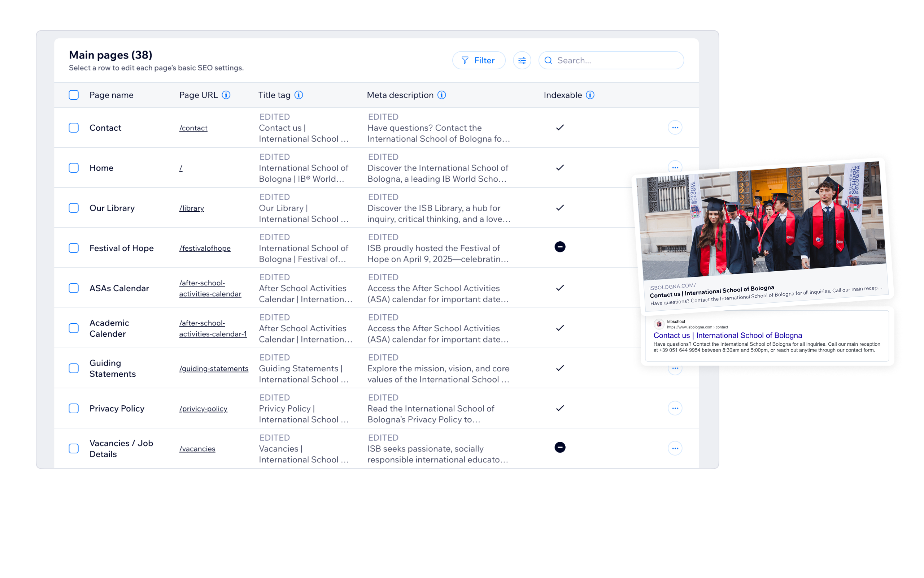Click the Page URL info icon
The image size is (924, 578).
pyautogui.click(x=226, y=95)
